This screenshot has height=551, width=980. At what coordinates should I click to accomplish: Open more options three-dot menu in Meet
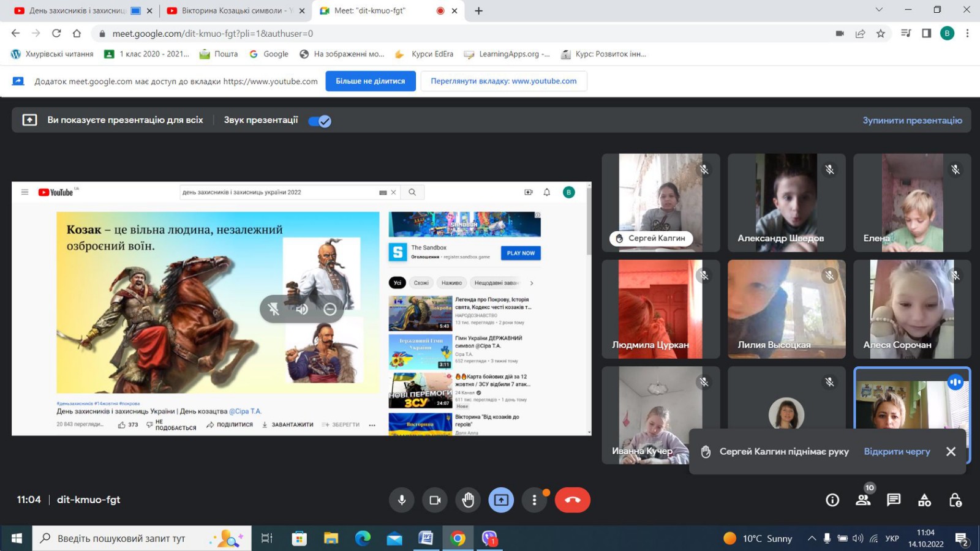(534, 500)
